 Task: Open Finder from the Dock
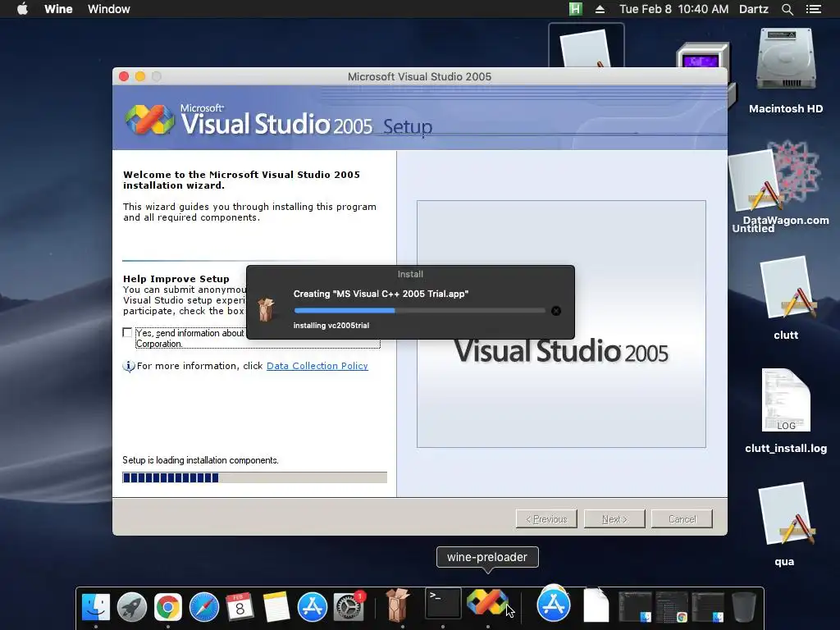point(96,607)
